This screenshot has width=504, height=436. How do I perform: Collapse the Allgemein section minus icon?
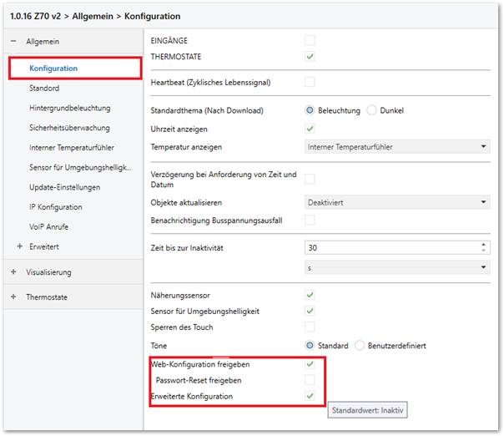[13, 41]
